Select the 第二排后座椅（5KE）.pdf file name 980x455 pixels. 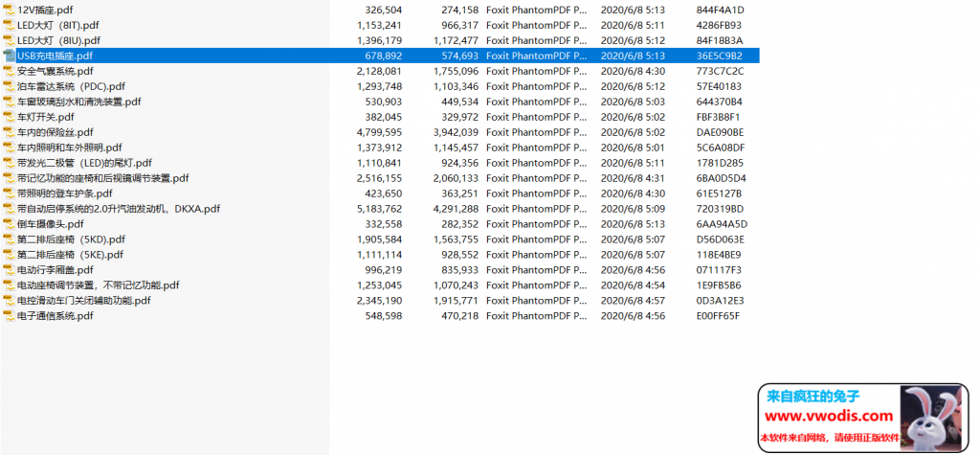(x=70, y=255)
